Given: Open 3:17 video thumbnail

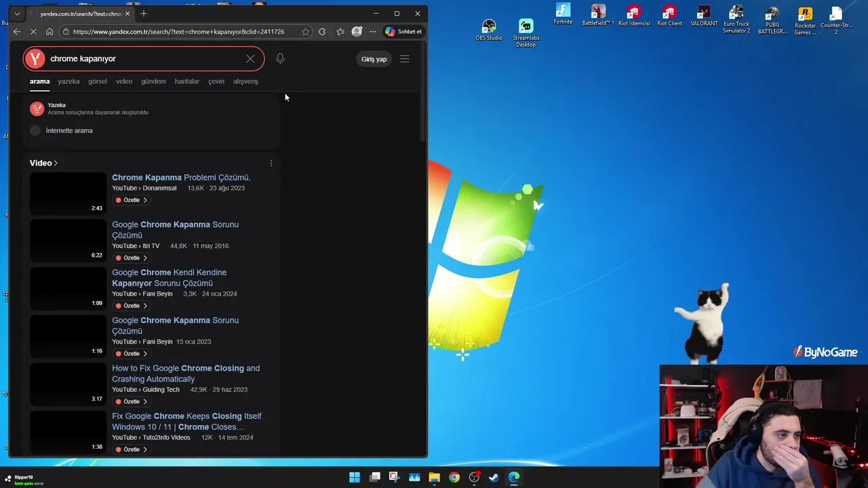Looking at the screenshot, I should click(68, 384).
